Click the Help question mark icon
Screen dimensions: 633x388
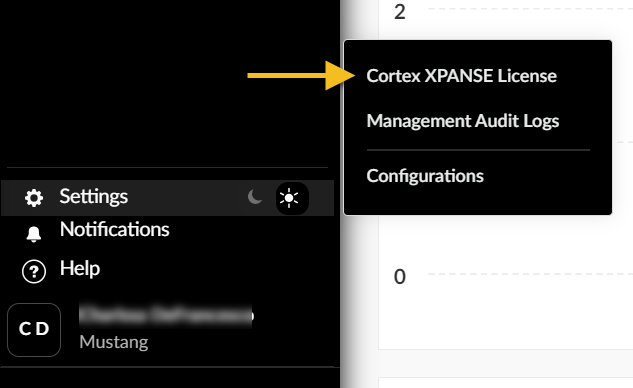[34, 271]
